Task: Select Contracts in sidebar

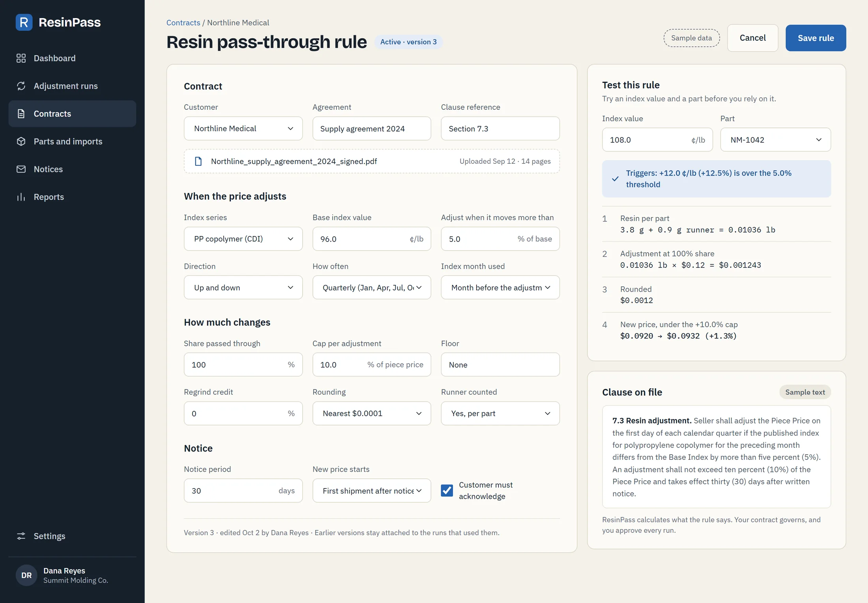Action: 72,114
